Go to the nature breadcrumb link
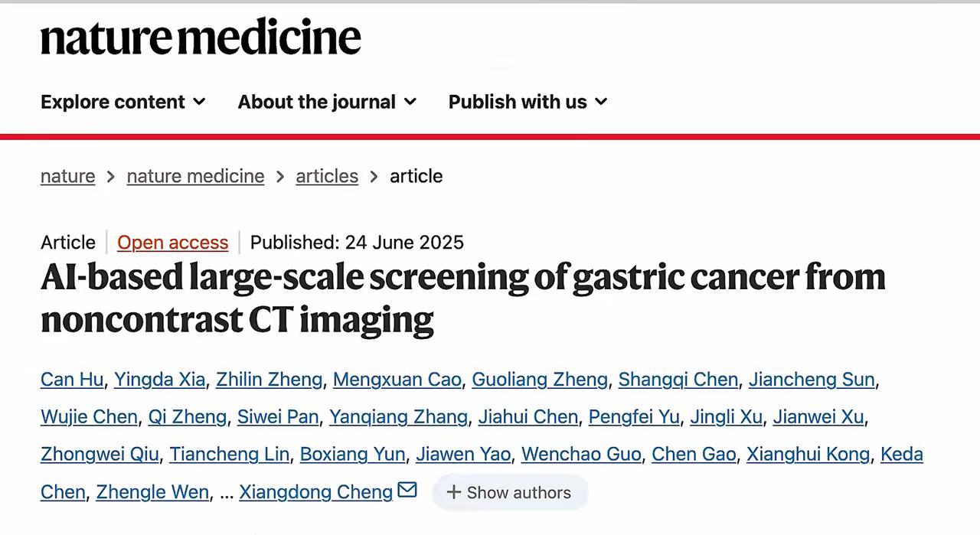Image resolution: width=980 pixels, height=535 pixels. tap(68, 176)
